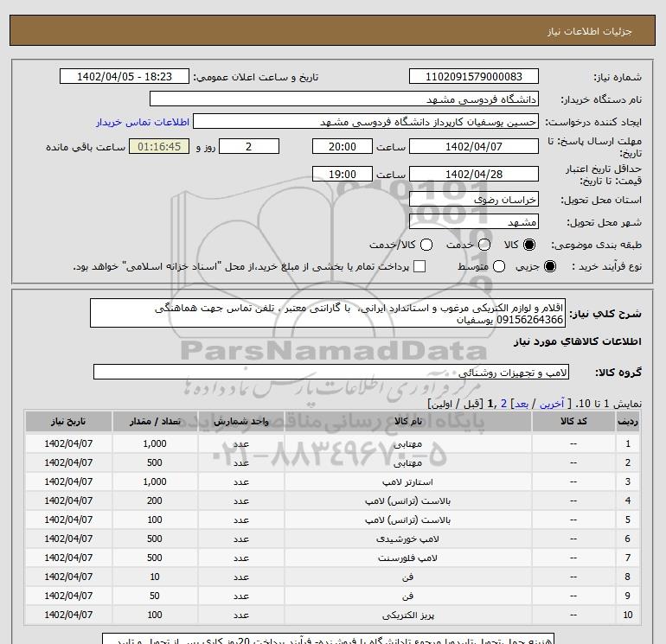Go to page 2 of results
This screenshot has width=666, height=644.
pyautogui.click(x=503, y=404)
